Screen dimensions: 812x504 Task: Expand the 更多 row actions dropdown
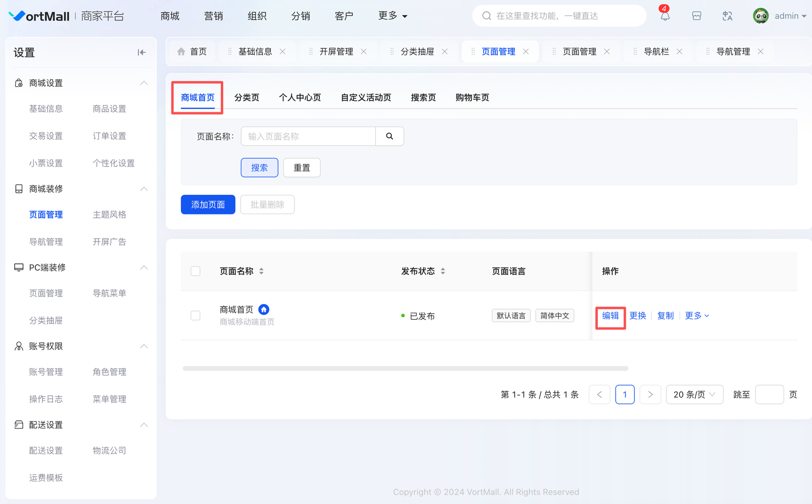(697, 316)
